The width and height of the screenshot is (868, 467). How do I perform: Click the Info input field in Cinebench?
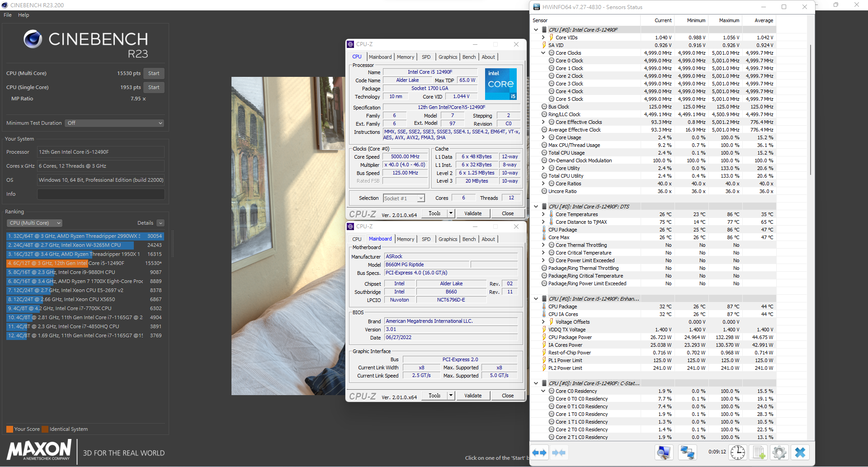(x=101, y=194)
